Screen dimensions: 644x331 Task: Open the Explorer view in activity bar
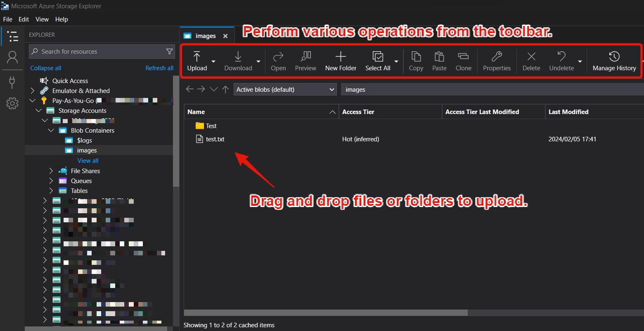[12, 36]
